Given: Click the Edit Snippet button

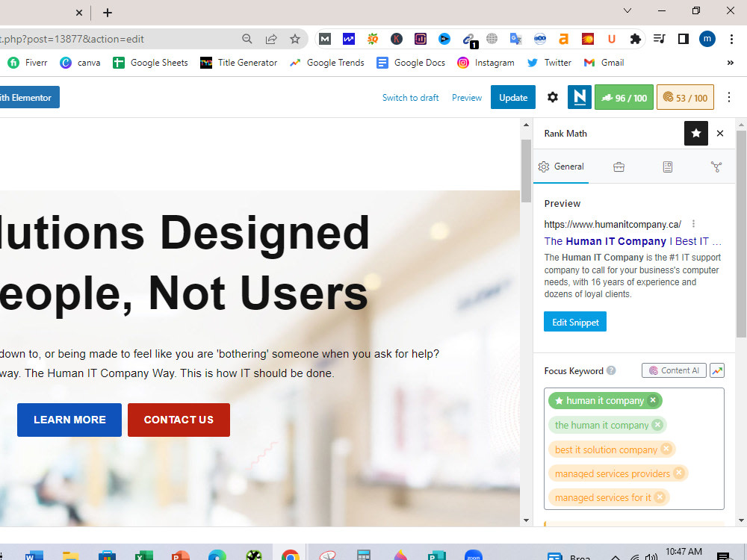Looking at the screenshot, I should [x=575, y=322].
